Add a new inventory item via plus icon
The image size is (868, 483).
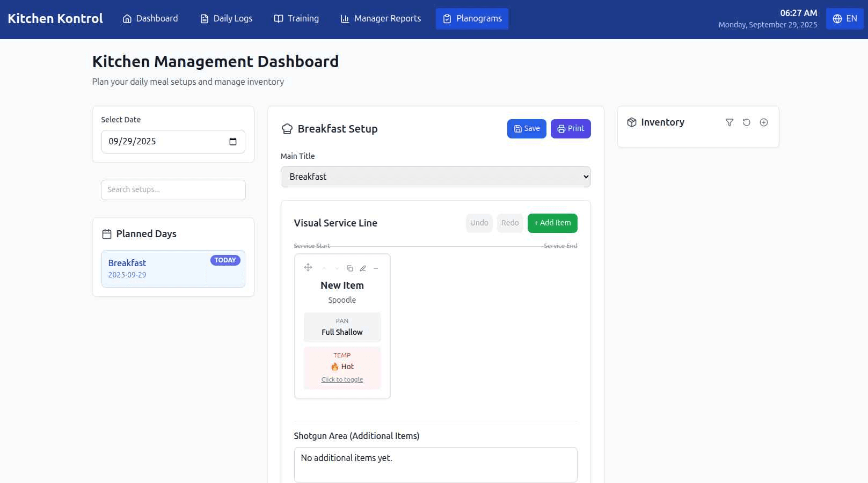[x=763, y=122]
